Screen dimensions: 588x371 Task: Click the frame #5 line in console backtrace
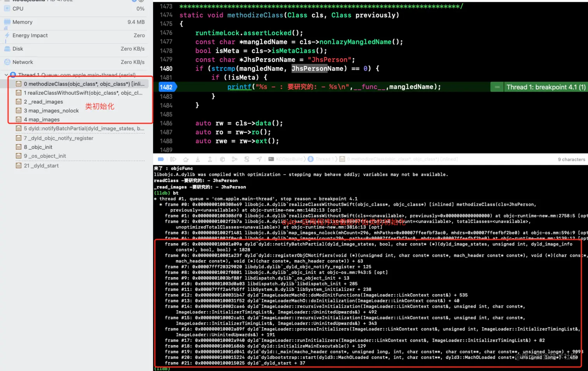coord(368,247)
